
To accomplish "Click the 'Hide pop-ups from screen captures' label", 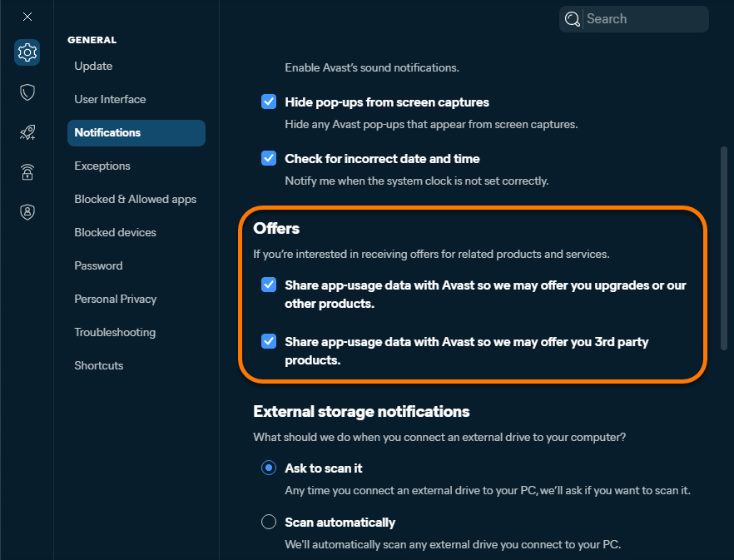I will pos(387,102).
